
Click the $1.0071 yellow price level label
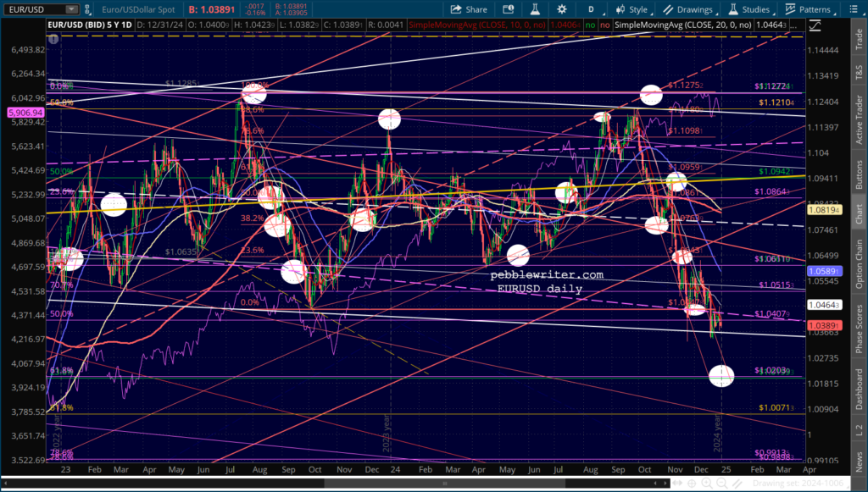coord(776,408)
